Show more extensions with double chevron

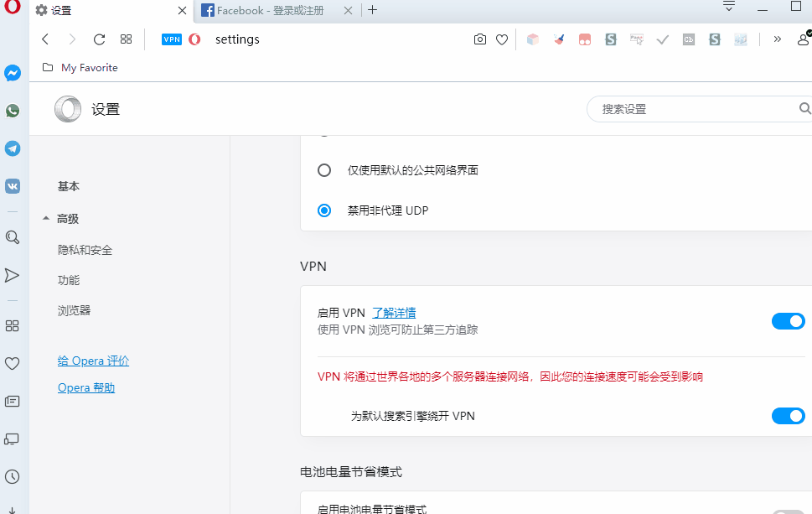778,39
